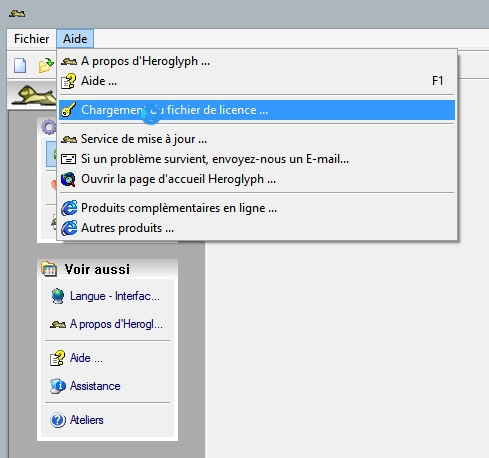
Task: Click the email form icon in the menu
Action: 69,159
